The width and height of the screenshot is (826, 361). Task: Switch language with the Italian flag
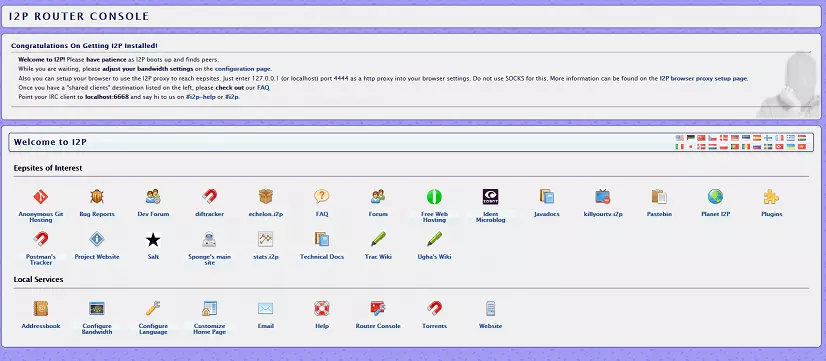(680, 147)
